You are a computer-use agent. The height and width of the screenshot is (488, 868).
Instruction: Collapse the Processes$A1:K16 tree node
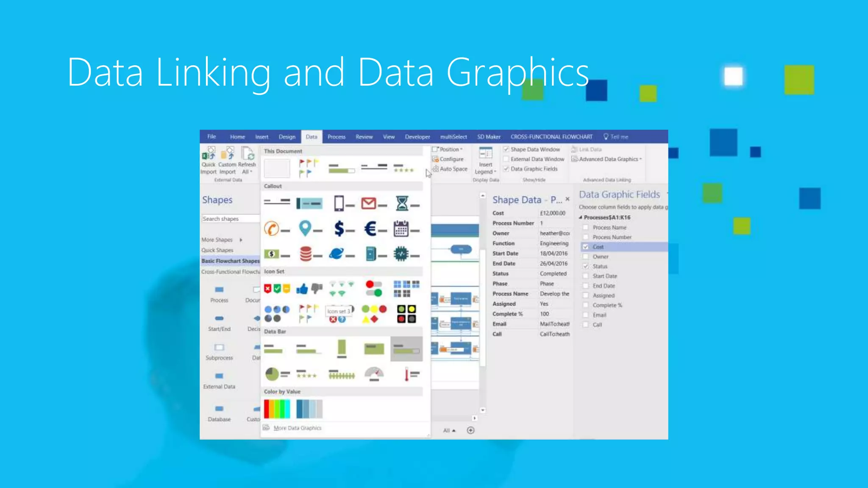coord(581,217)
